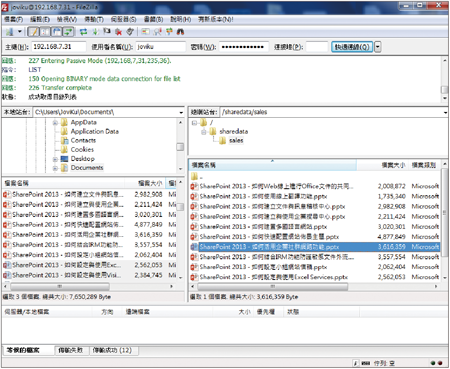Open the local site path dropdown

pyautogui.click(x=181, y=112)
